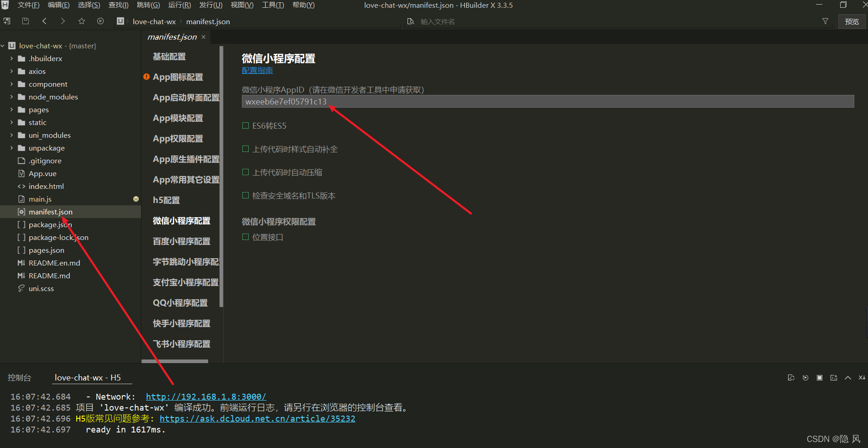Switch to the love-chat-wx - H5 console tab
The image size is (868, 448).
88,378
